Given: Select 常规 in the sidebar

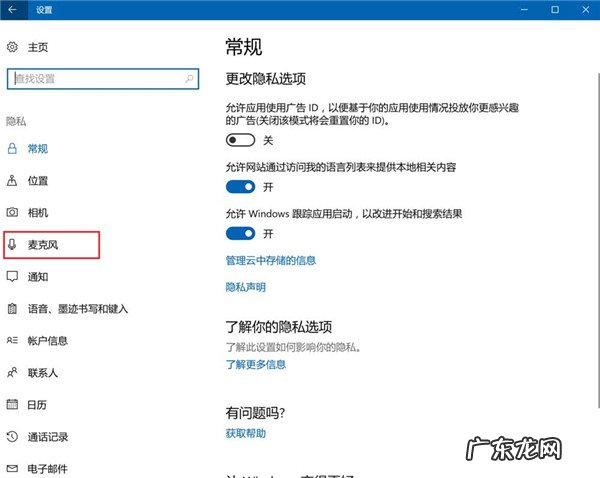Looking at the screenshot, I should 38,149.
